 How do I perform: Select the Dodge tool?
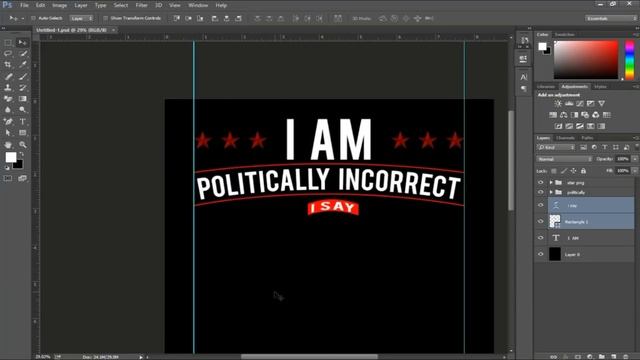23,110
